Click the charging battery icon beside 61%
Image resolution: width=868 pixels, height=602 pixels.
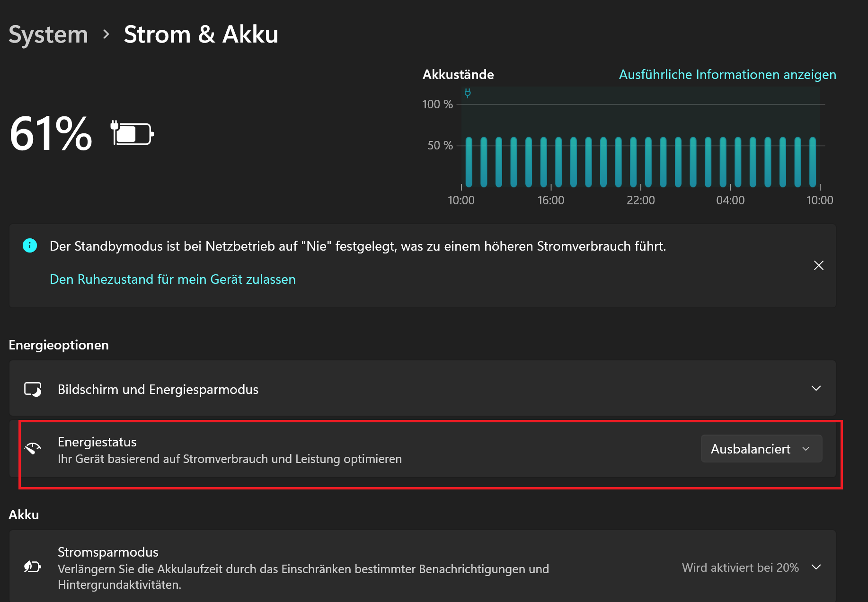coord(133,134)
